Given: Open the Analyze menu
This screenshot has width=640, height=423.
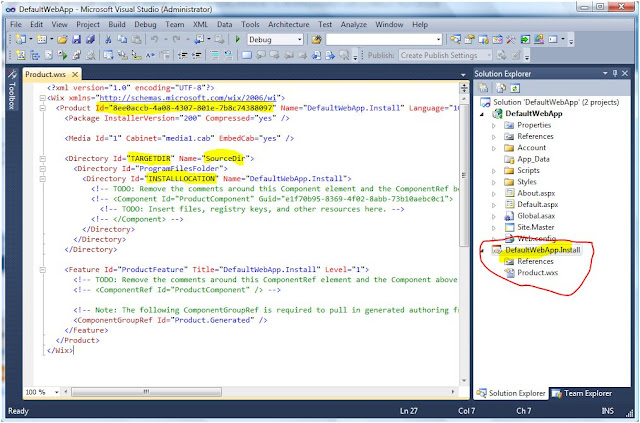Looking at the screenshot, I should pyautogui.click(x=354, y=24).
